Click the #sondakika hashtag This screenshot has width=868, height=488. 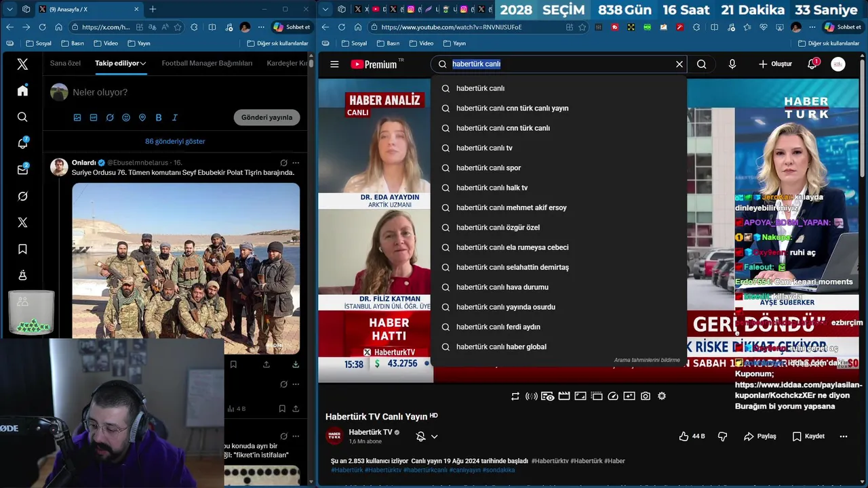coord(498,470)
